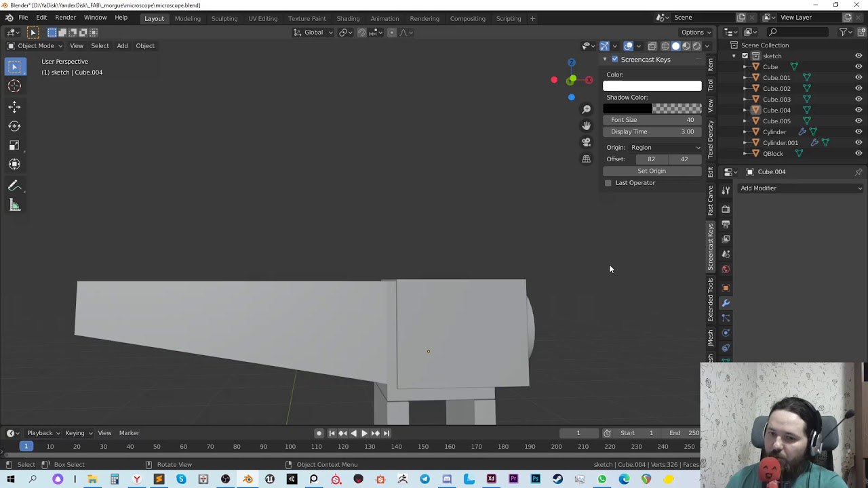Collapse the sketch collection tree
Image resolution: width=868 pixels, height=488 pixels.
pos(734,56)
